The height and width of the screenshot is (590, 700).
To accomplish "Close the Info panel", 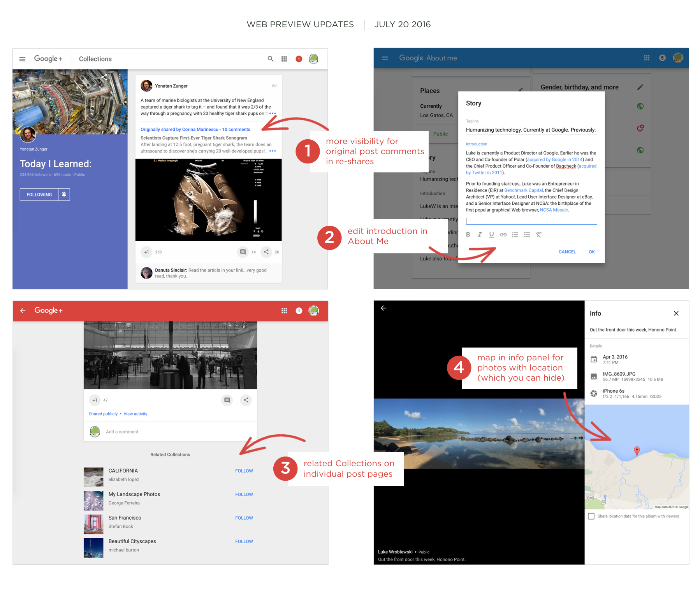I will (676, 313).
